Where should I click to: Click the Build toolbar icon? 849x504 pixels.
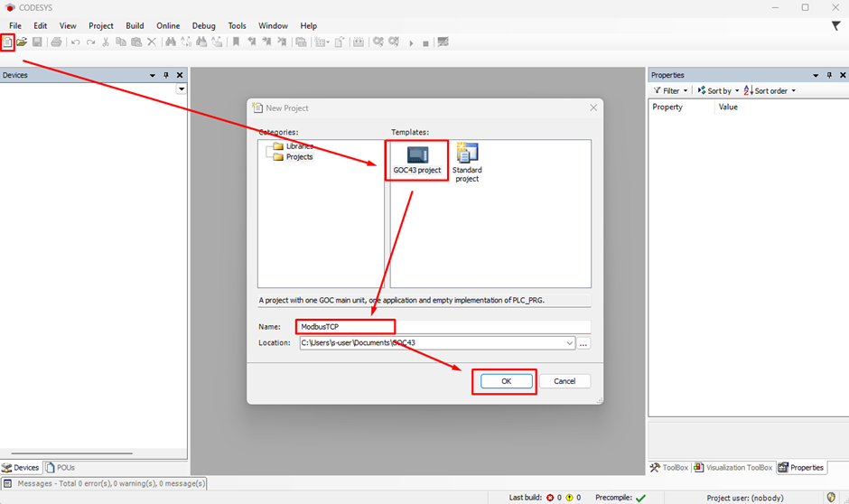[359, 42]
